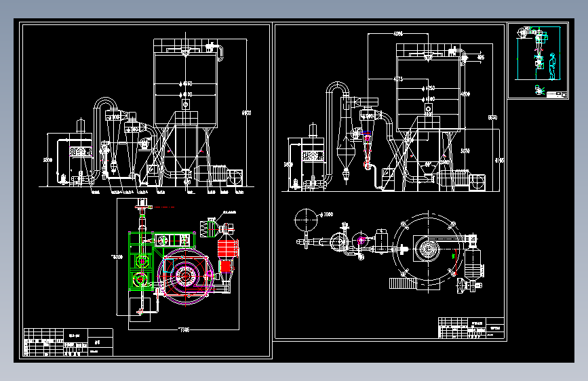Click the 4098 dimension atop right sheet

click(x=398, y=34)
